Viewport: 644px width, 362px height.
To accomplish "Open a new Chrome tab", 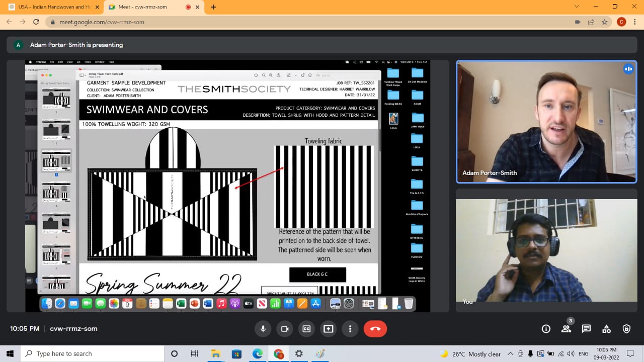I will click(x=213, y=7).
